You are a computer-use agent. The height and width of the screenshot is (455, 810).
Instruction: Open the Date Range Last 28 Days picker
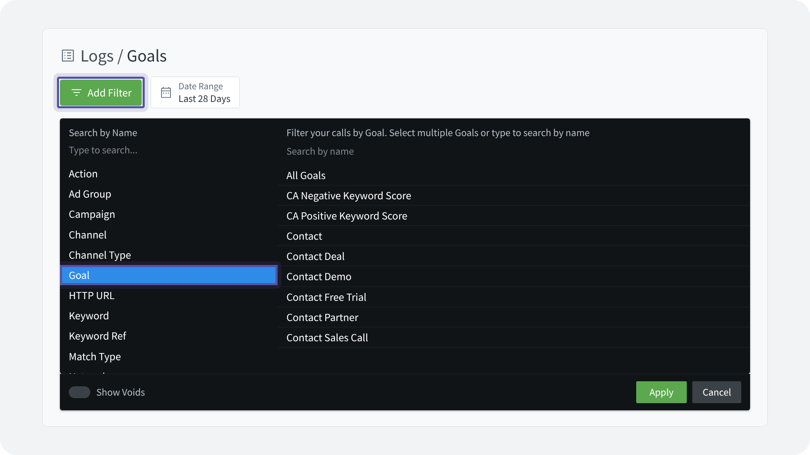[x=195, y=93]
